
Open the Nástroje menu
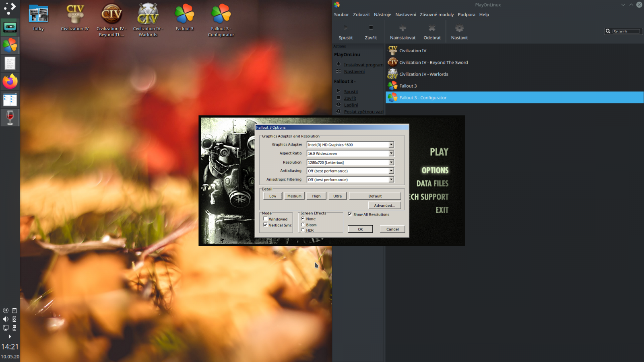(382, 14)
